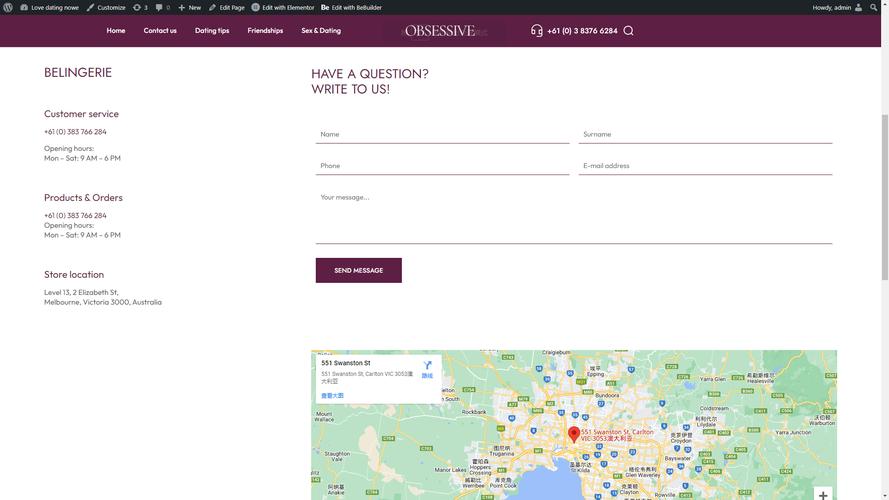
Task: Zoom in with the map plus button
Action: [823, 495]
